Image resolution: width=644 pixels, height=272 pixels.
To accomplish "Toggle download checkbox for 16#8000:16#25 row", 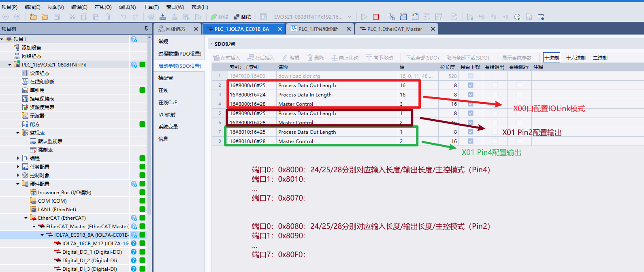I will (471, 85).
